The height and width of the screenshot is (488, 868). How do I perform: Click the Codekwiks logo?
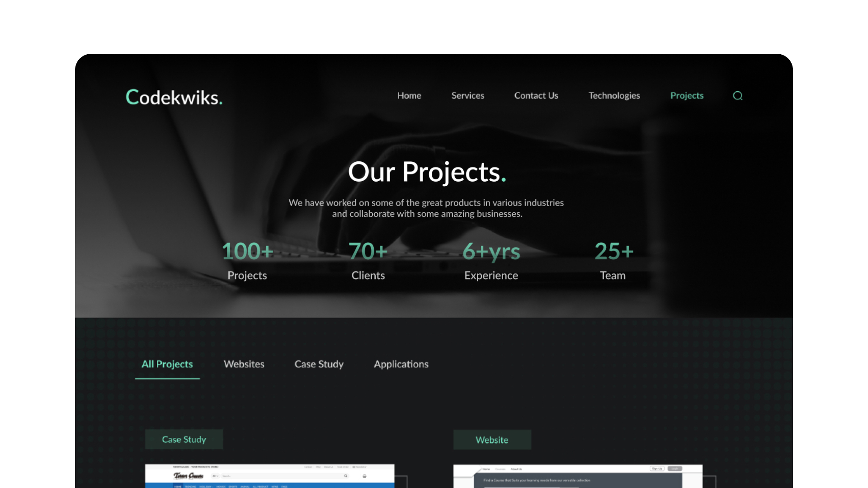[x=174, y=97]
